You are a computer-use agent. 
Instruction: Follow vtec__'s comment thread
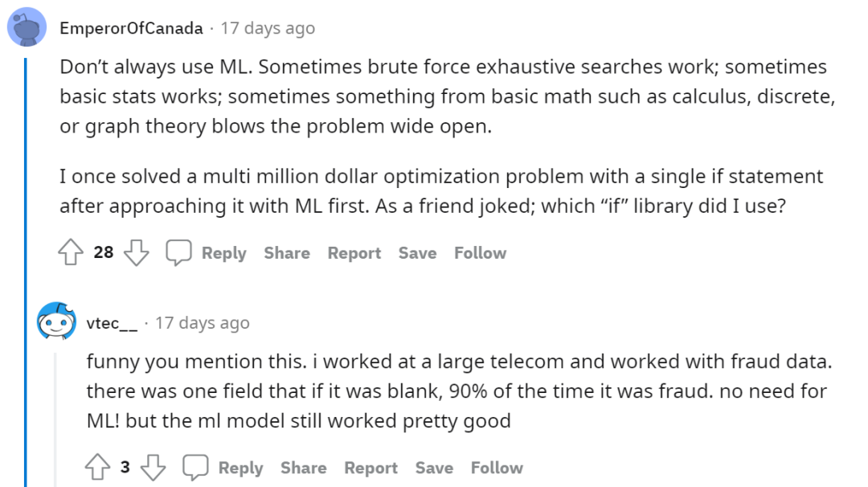point(497,468)
